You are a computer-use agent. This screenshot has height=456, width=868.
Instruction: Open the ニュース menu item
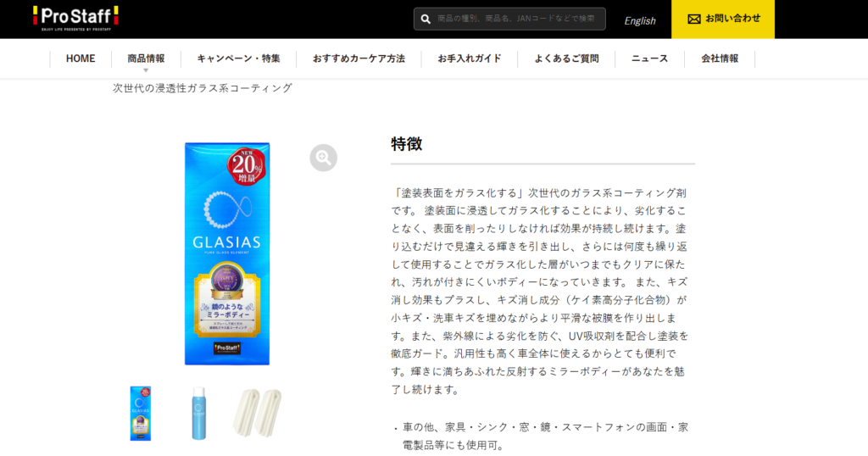pyautogui.click(x=650, y=58)
